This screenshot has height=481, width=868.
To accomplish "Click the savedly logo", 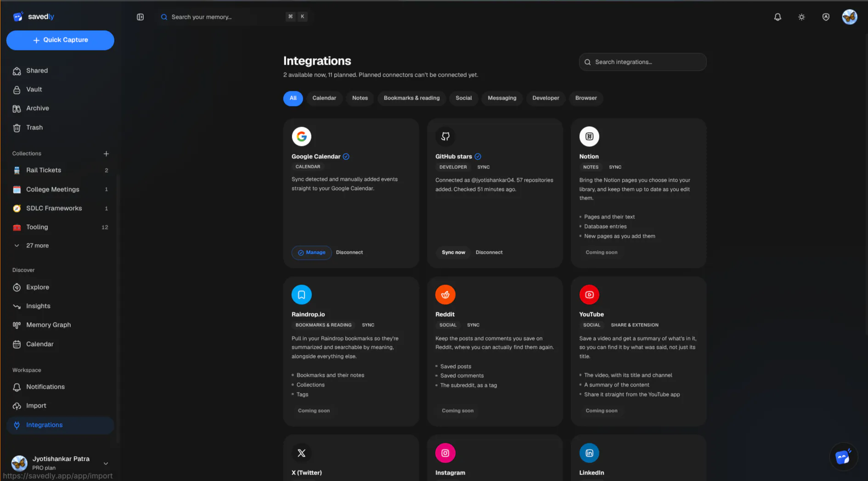I will click(x=34, y=17).
